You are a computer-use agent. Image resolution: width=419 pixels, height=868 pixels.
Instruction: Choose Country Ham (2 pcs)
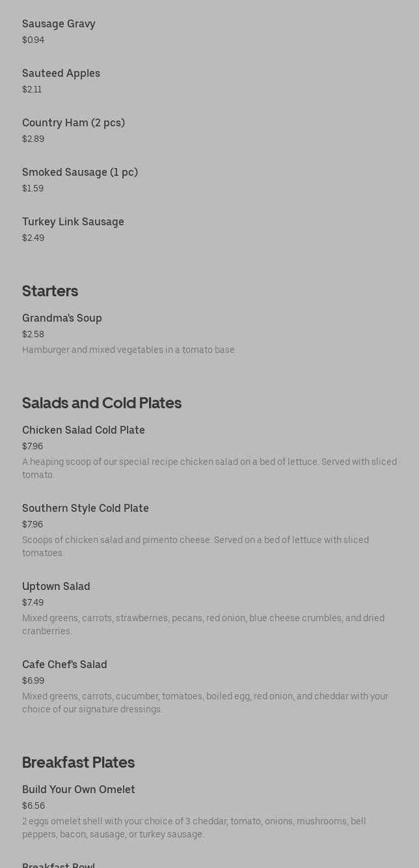coord(74,123)
